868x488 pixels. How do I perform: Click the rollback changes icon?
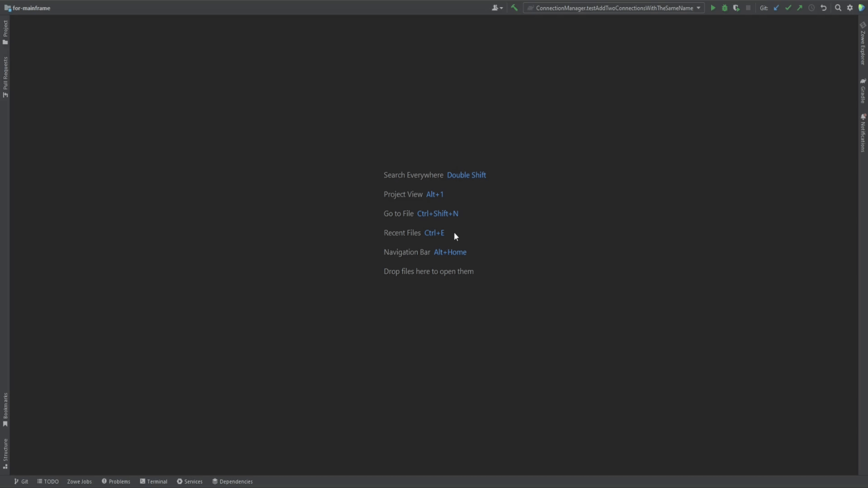824,8
